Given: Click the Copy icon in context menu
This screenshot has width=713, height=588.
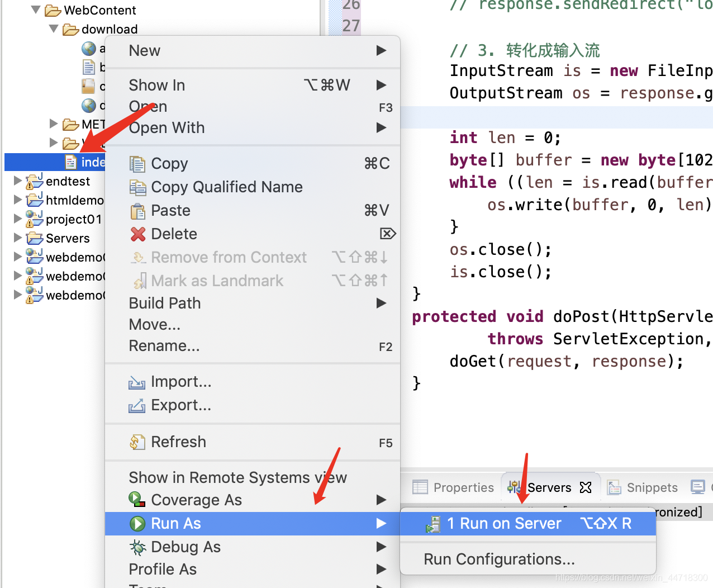Looking at the screenshot, I should click(137, 164).
